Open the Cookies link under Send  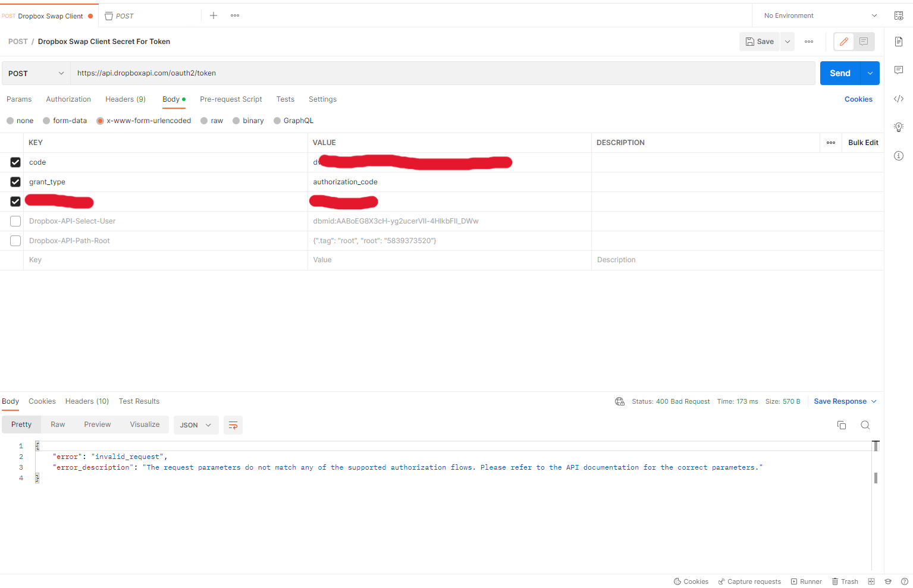click(x=858, y=99)
